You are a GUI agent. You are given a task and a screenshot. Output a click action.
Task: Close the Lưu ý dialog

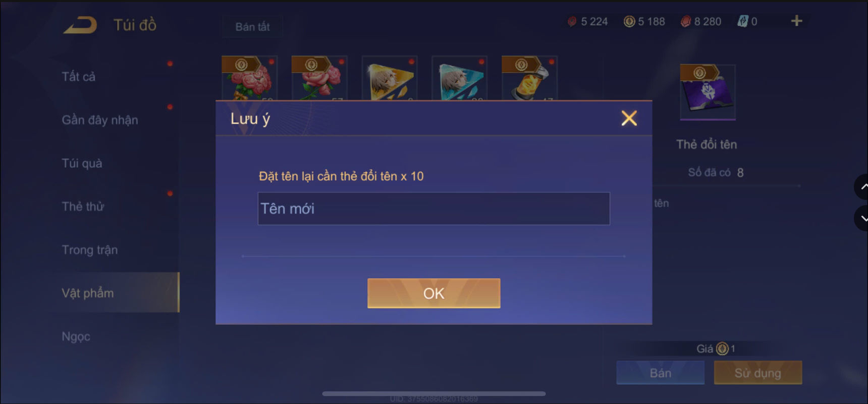[629, 118]
